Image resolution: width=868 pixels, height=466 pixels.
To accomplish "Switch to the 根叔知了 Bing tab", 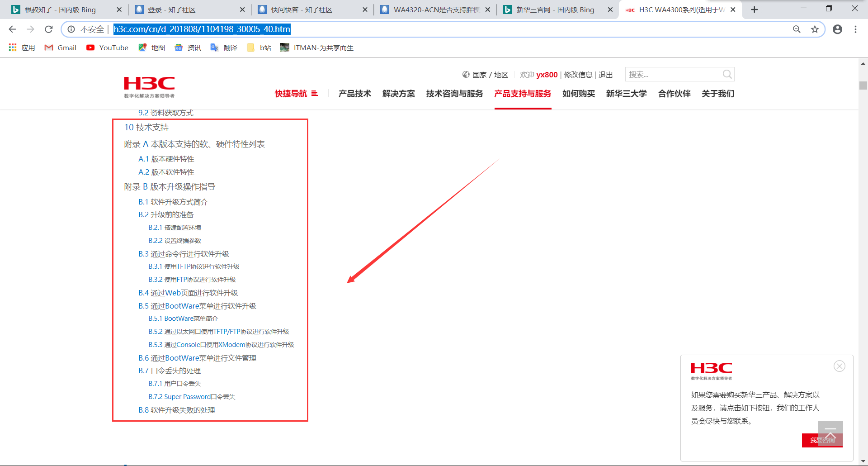I will [x=60, y=10].
